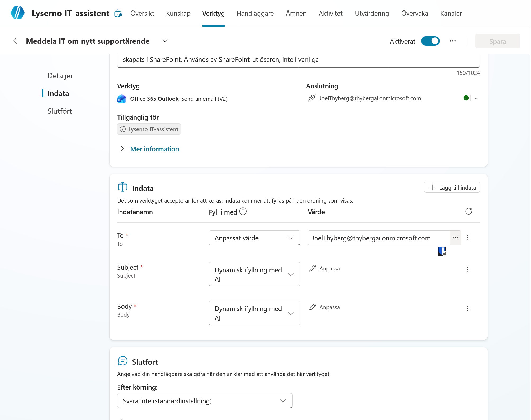Toggle the Aktiverat switch off
The height and width of the screenshot is (420, 531).
430,41
